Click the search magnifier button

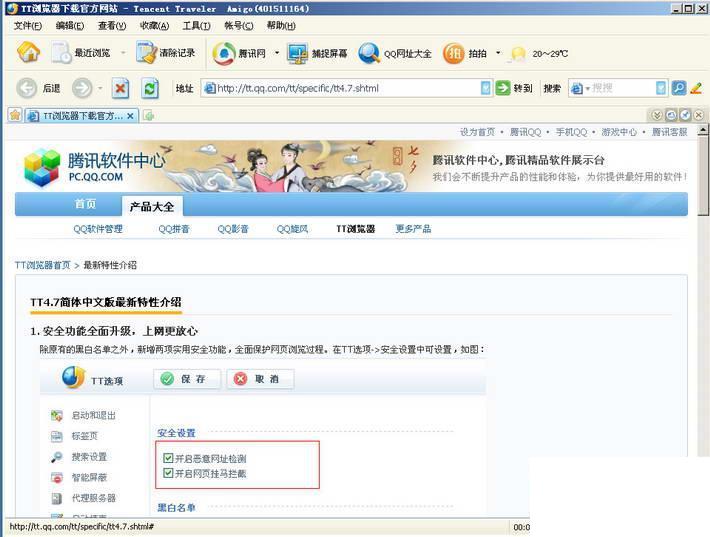[x=679, y=88]
